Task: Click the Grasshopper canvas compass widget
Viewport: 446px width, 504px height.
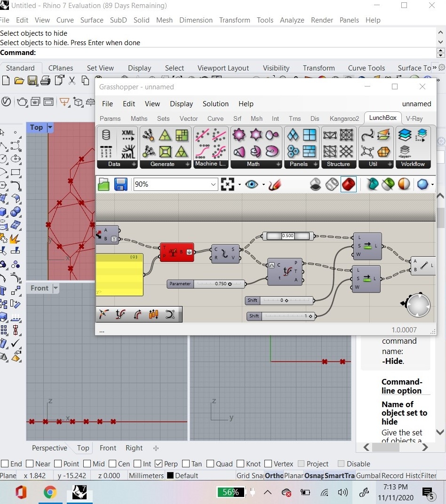Action: (417, 305)
